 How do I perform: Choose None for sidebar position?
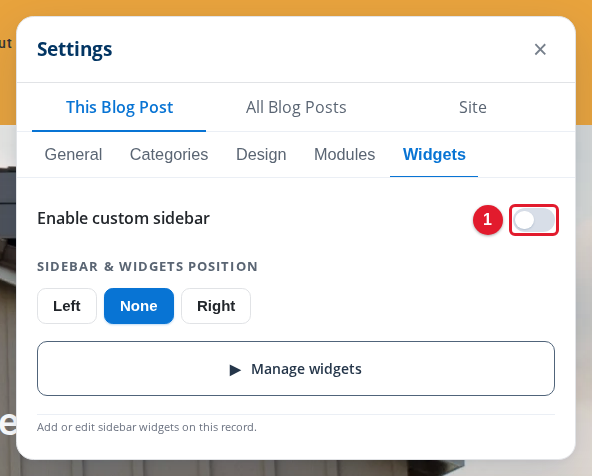(x=139, y=306)
